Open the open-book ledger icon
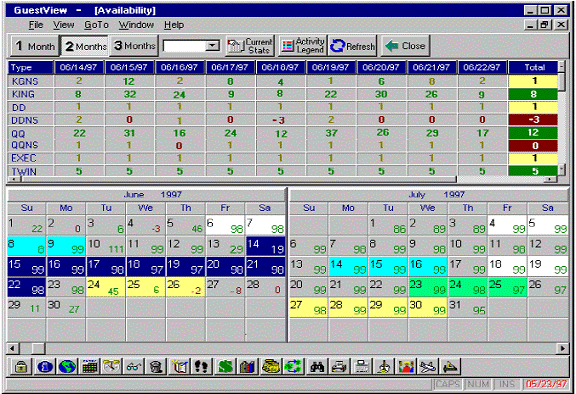The width and height of the screenshot is (576, 394). [x=180, y=366]
